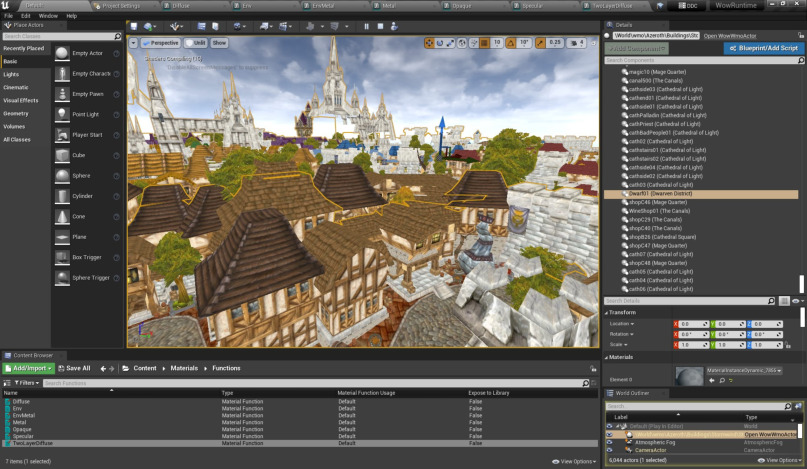Click the Sphere Trigger actor icon
Viewport: 807px width, 469px height.
click(63, 277)
